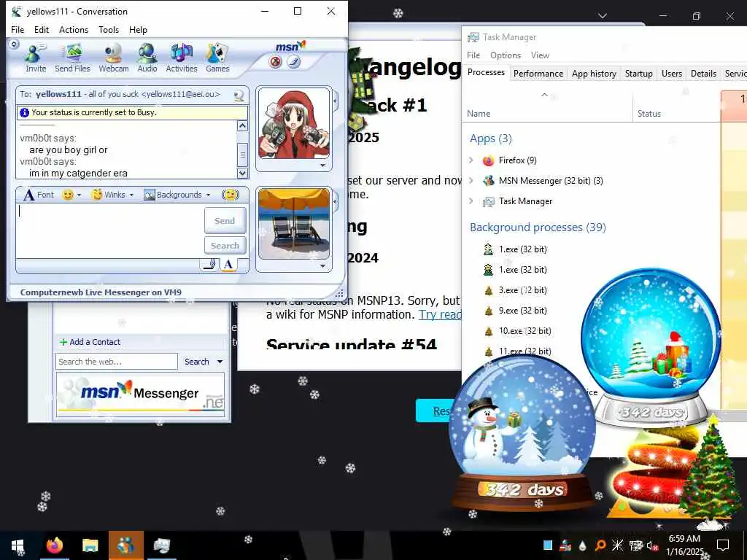
Task: Open the emoticon picker dropdown
Action: pos(79,195)
